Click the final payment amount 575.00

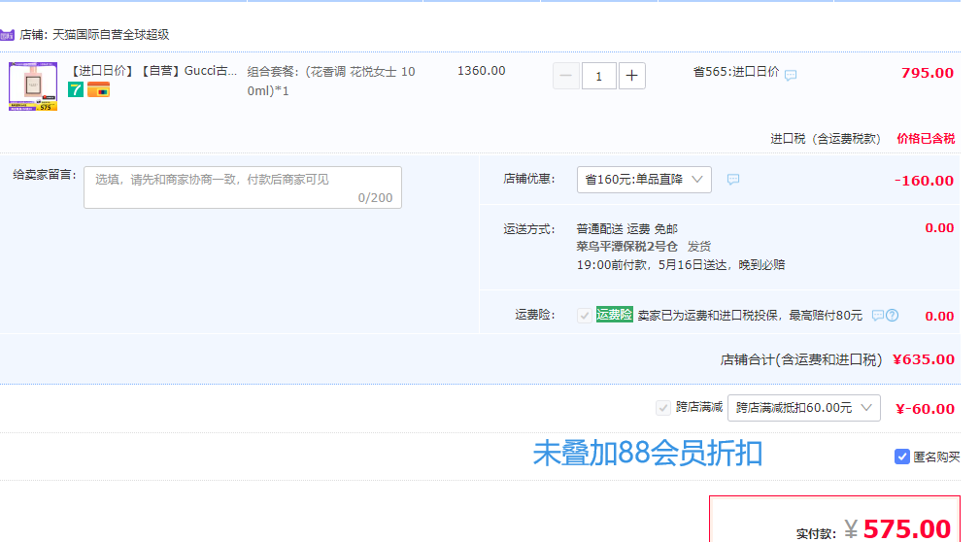tap(907, 528)
